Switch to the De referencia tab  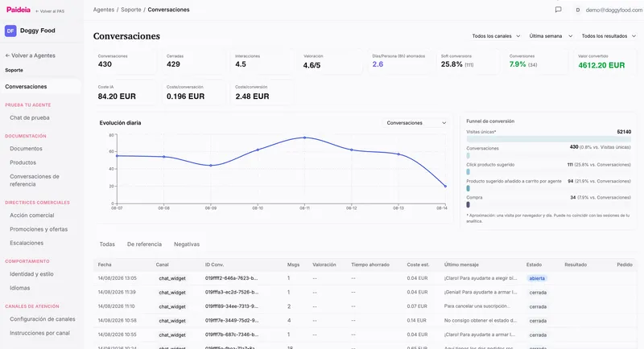(145, 244)
